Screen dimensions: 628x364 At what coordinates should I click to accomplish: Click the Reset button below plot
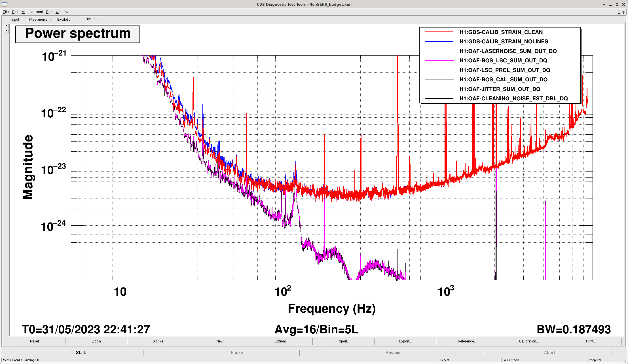click(x=34, y=341)
